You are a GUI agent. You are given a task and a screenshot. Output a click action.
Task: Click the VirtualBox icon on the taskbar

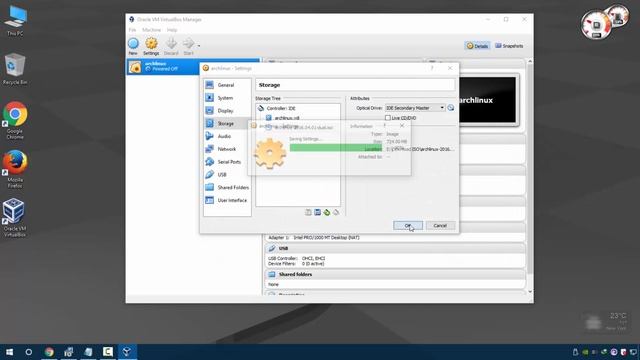coord(127,352)
